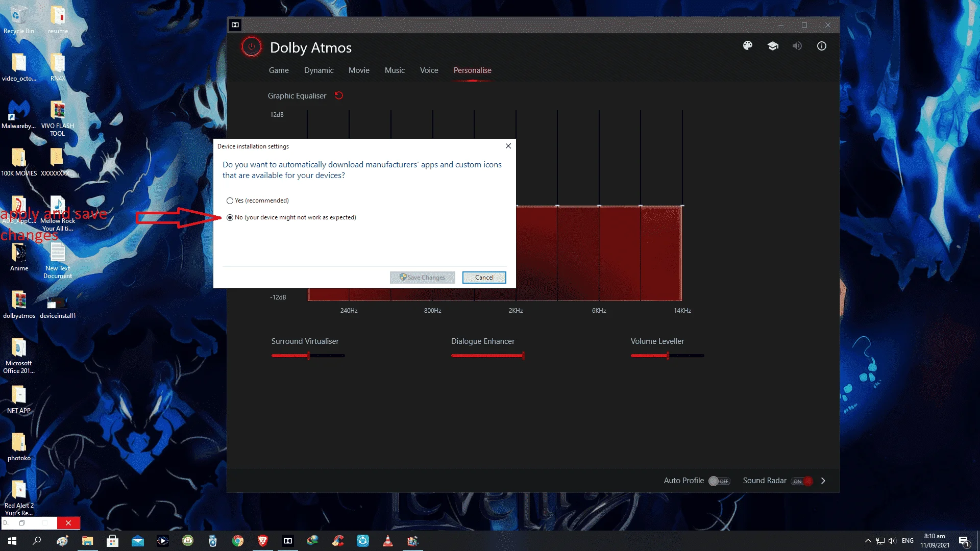
Task: Adjust the Volume Leveller slider
Action: [668, 356]
